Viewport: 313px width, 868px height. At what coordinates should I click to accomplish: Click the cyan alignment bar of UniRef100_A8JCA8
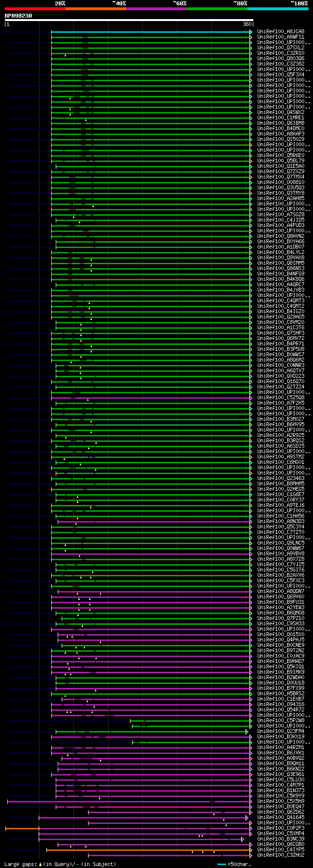(x=151, y=32)
